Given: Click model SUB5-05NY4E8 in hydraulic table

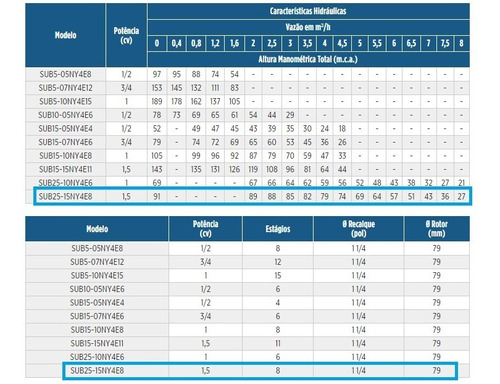Looking at the screenshot, I should click(65, 74).
